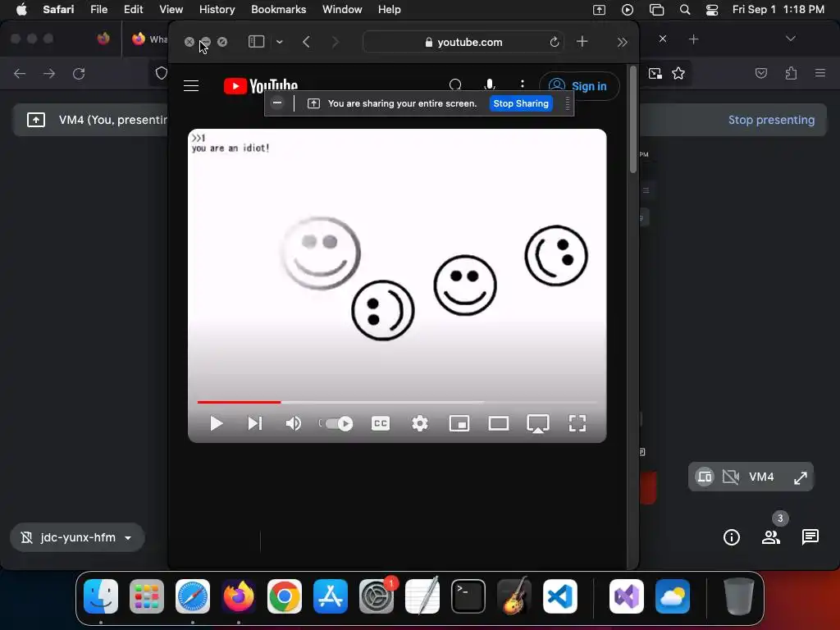Expand the VM4 self-view tile

(800, 477)
